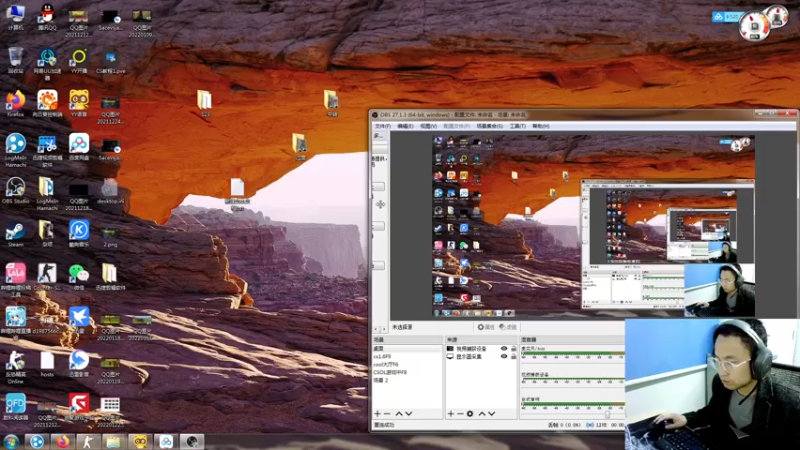Hide the 显示器采集 source via eye icon
Image resolution: width=800 pixels, height=450 pixels.
[504, 357]
